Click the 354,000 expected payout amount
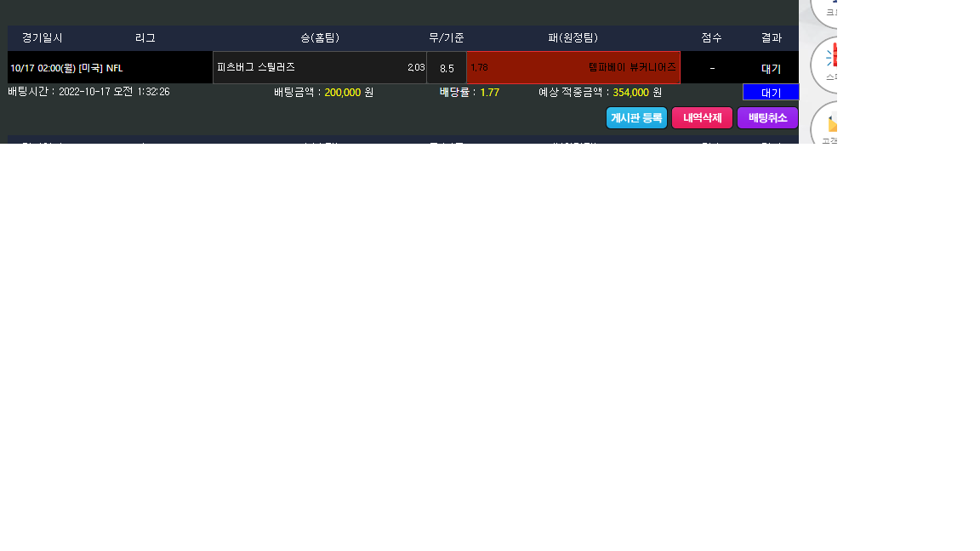The image size is (980, 551). point(630,93)
